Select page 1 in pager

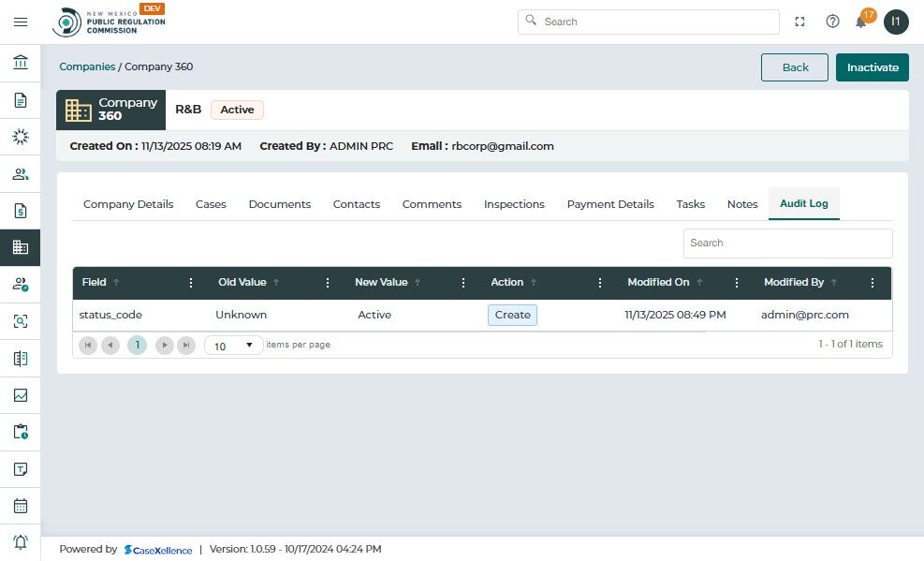(138, 345)
